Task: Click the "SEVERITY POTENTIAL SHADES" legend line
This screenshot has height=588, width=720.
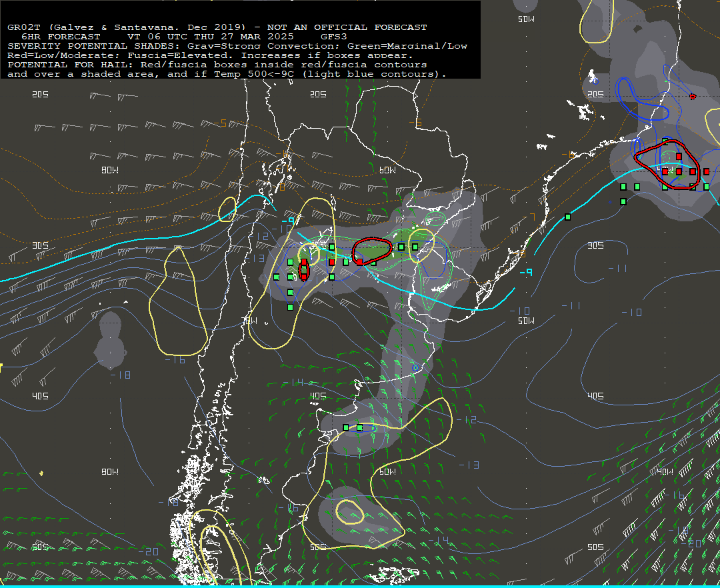Action: 237,46
